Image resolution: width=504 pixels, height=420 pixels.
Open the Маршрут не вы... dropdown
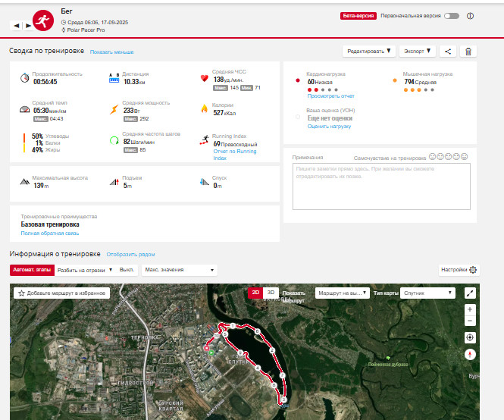coord(343,293)
